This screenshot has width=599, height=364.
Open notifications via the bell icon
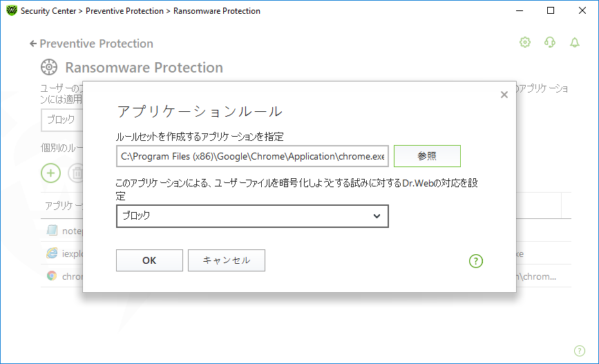click(575, 42)
